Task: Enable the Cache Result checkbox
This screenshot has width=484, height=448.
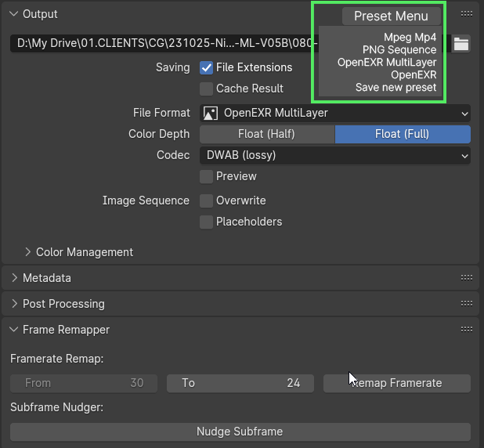Action: coord(206,89)
